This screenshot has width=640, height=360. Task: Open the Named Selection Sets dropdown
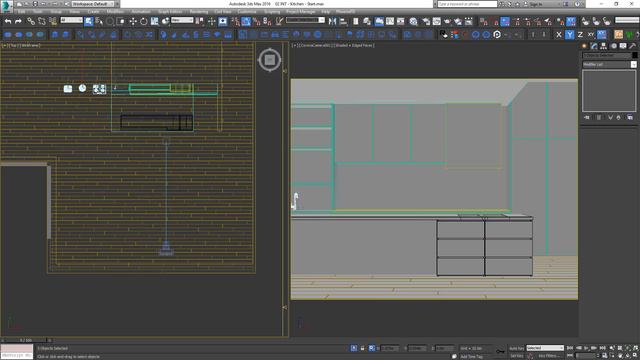click(305, 20)
